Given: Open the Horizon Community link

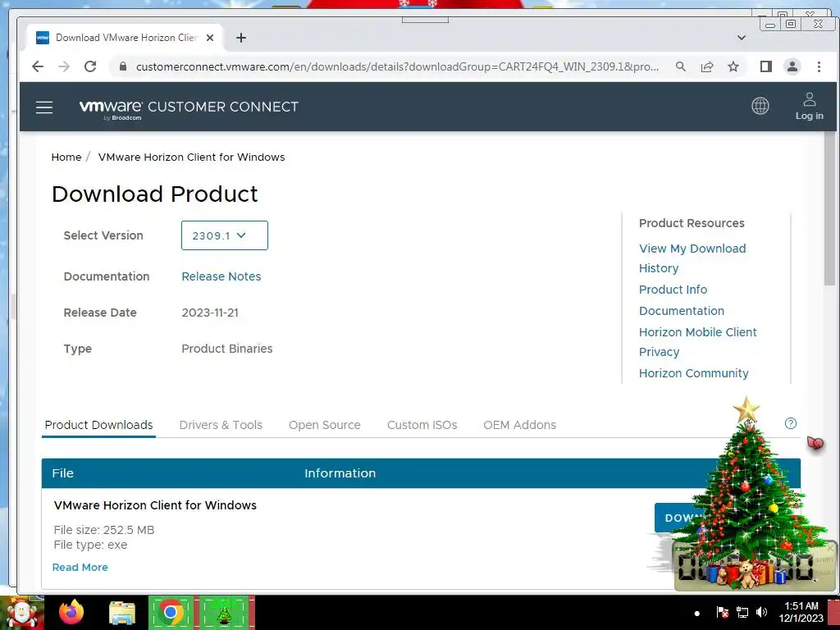Looking at the screenshot, I should pos(694,373).
